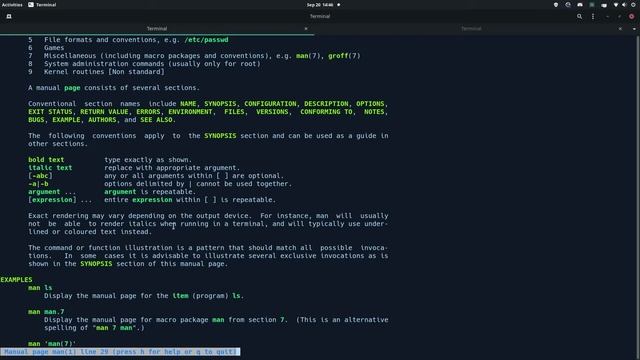This screenshot has height=360, width=640.
Task: Open the system power menu arrow
Action: tap(633, 5)
